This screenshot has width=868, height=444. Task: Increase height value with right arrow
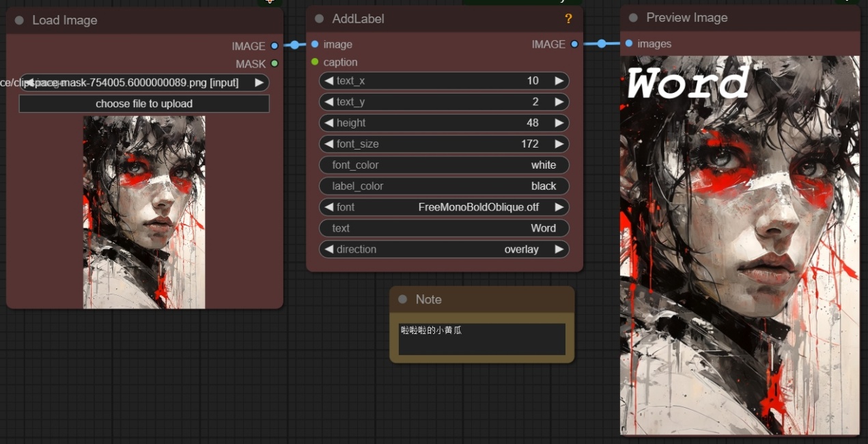pyautogui.click(x=559, y=123)
